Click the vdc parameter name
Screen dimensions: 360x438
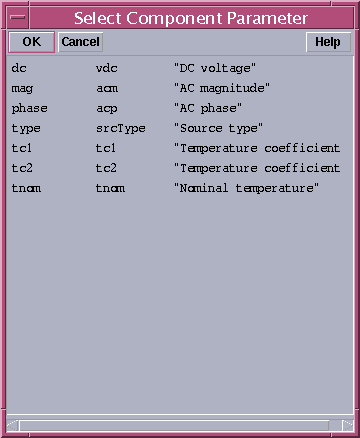(107, 68)
